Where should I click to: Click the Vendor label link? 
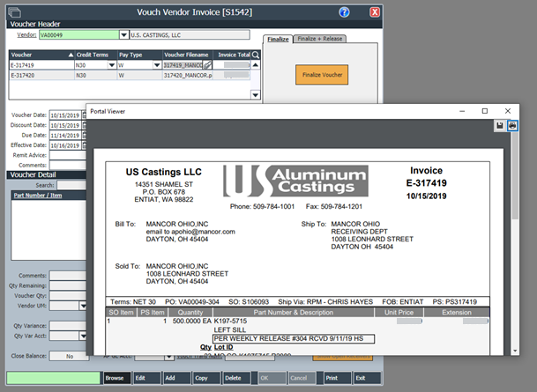(x=26, y=35)
